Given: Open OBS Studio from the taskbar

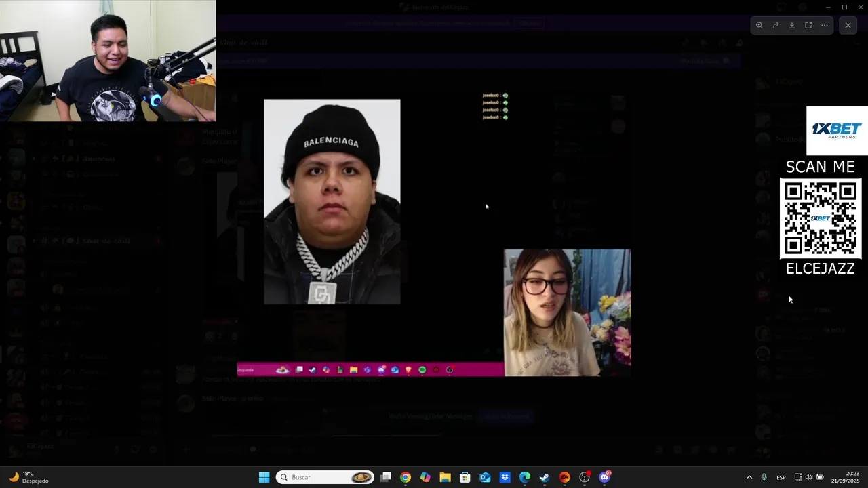Looking at the screenshot, I should 585,477.
